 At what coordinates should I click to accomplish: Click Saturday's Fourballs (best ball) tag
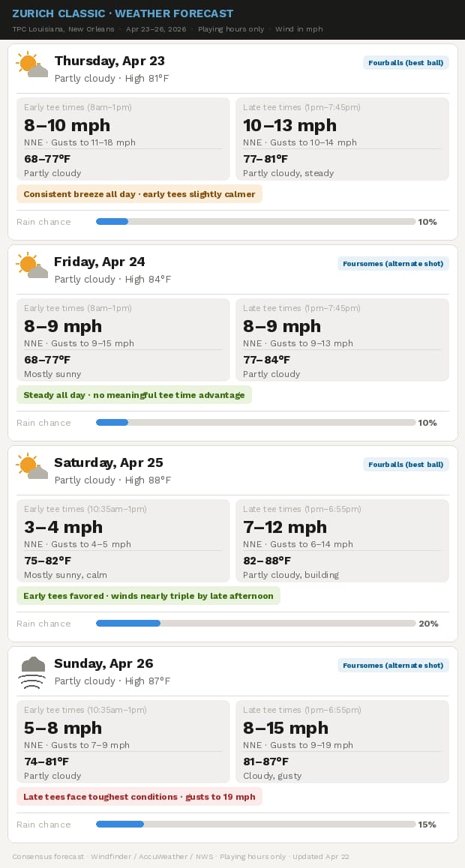(x=406, y=465)
